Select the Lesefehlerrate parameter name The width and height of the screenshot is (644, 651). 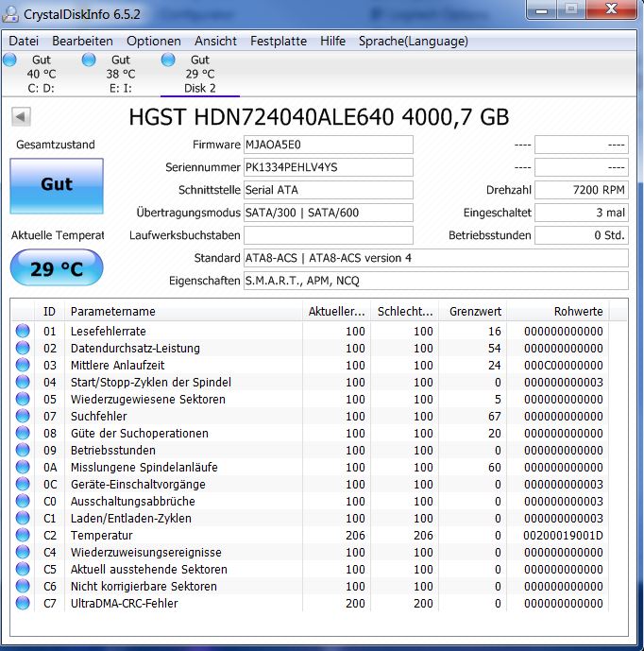pos(109,332)
